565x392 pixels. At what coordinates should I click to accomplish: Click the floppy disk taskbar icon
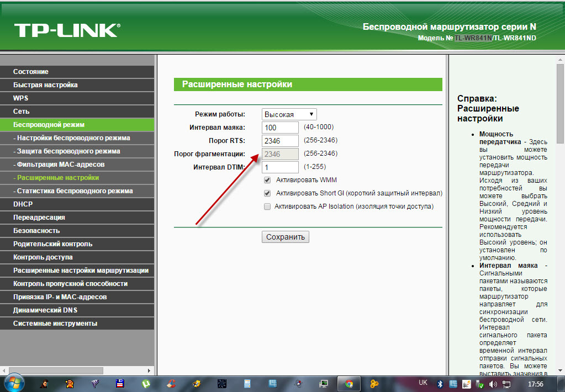[120, 383]
